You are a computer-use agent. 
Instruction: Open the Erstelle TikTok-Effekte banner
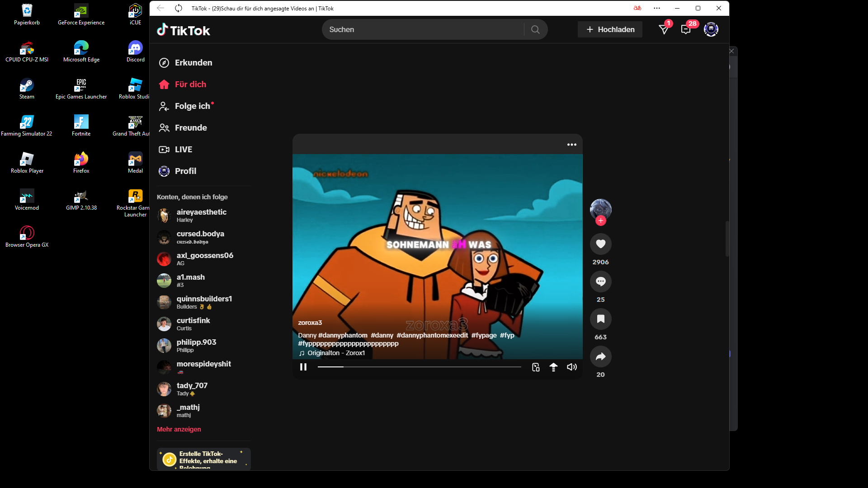pos(204,459)
